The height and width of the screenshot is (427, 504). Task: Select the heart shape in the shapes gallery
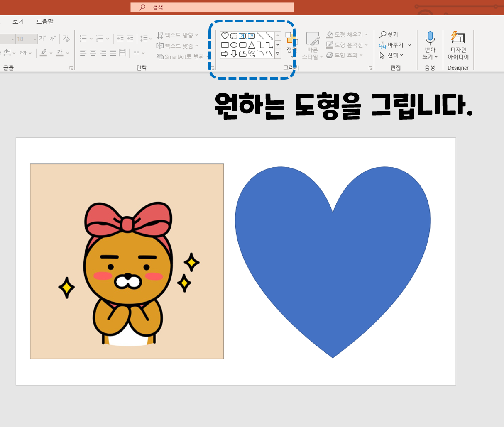(225, 36)
